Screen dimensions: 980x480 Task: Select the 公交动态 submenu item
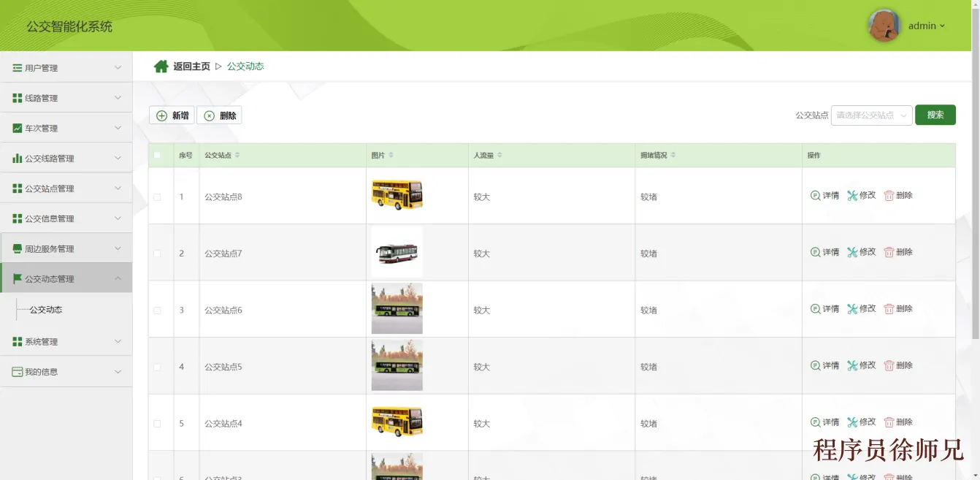tap(46, 310)
